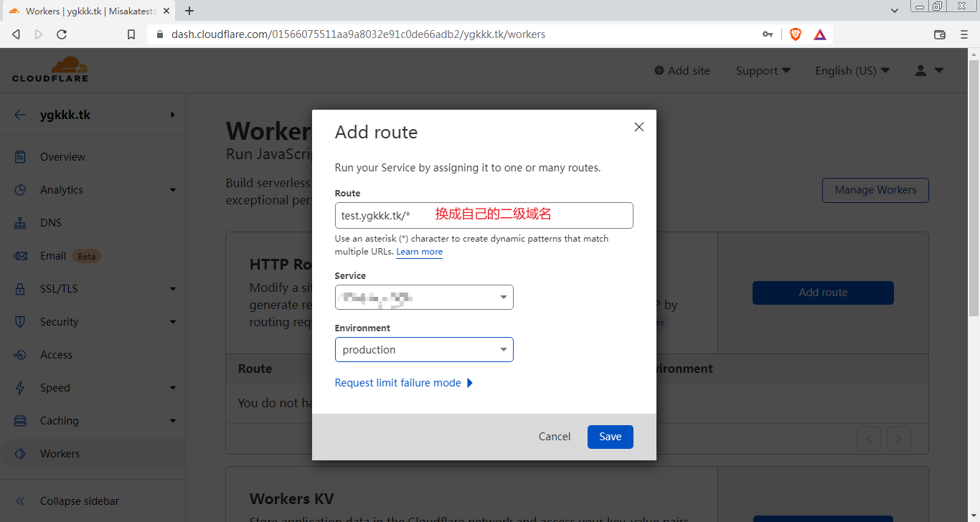Go to previous routes page
Image resolution: width=980 pixels, height=522 pixels.
(869, 439)
